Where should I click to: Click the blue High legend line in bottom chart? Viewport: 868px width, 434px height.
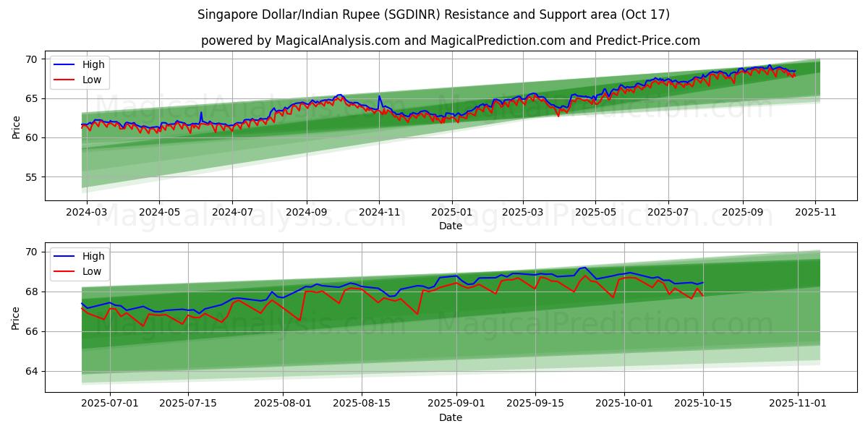[x=64, y=256]
